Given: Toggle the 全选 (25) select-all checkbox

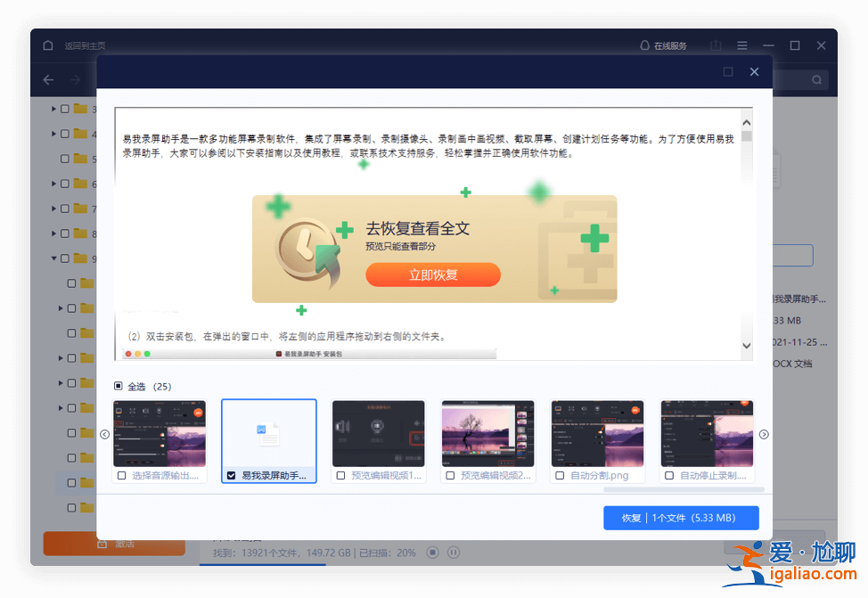Looking at the screenshot, I should click(117, 386).
